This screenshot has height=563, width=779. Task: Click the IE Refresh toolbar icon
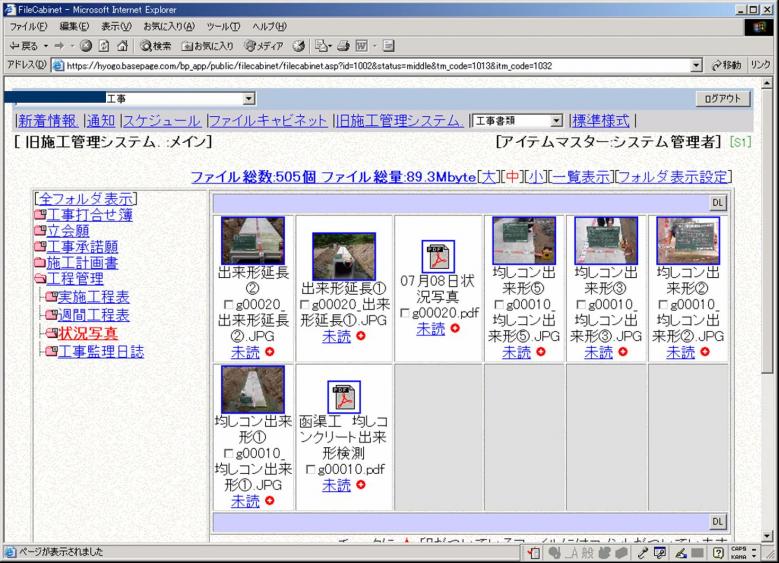(x=101, y=46)
